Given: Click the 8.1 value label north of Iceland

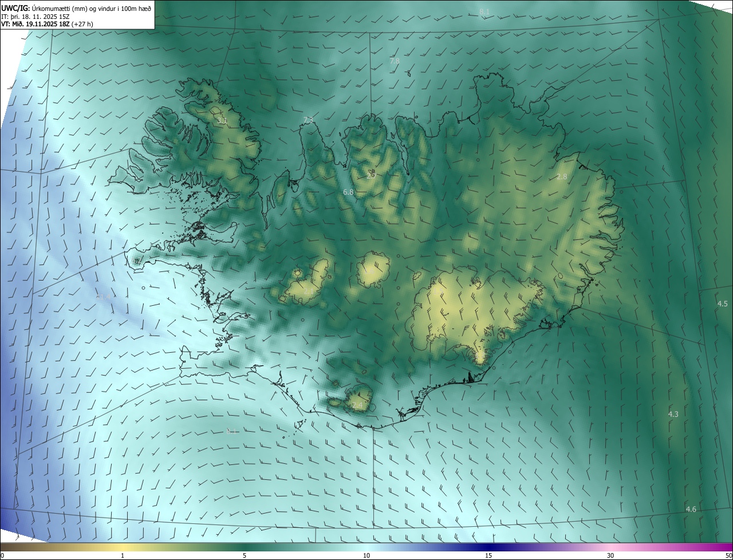Looking at the screenshot, I should 484,12.
